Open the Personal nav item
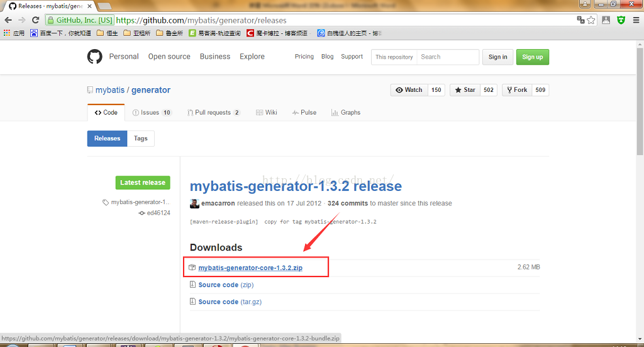644x347 pixels. click(x=124, y=57)
